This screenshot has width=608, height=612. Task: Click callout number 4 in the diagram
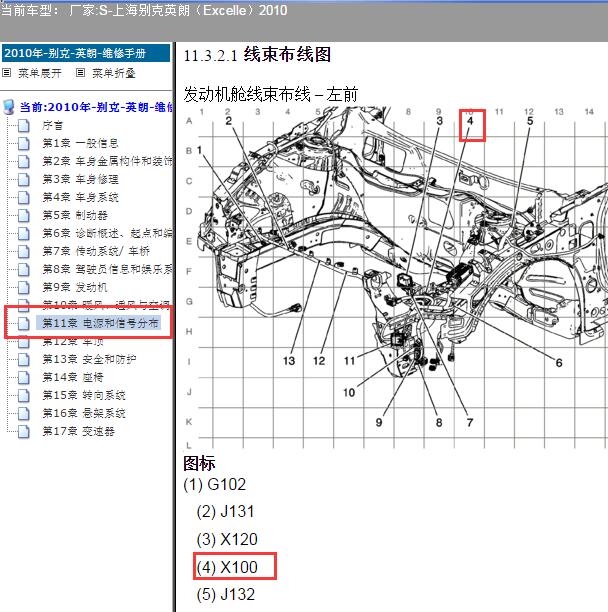pos(470,121)
